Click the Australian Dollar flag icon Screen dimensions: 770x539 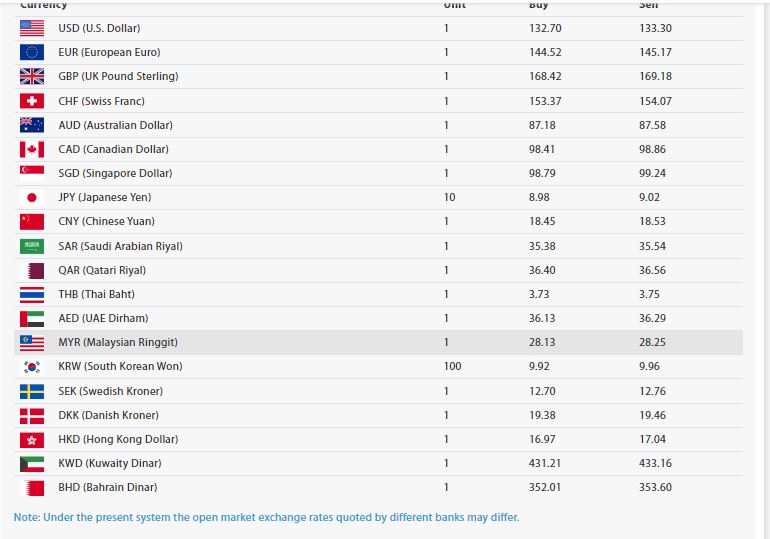[x=32, y=125]
